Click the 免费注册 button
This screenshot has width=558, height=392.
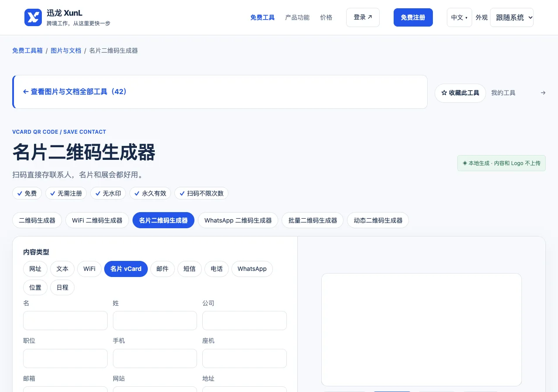tap(413, 17)
